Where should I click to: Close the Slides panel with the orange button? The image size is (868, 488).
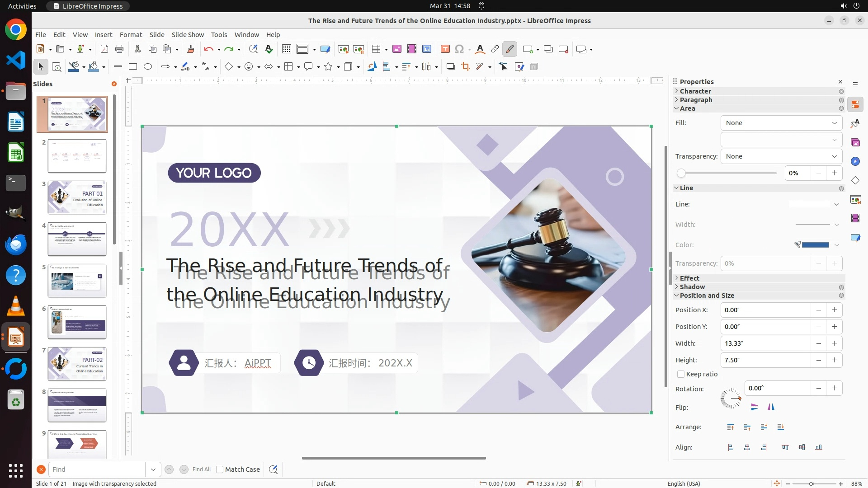(114, 84)
